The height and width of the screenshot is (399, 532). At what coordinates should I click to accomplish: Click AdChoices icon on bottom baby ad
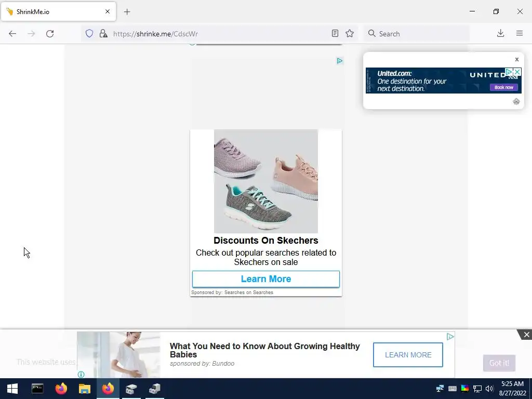[450, 337]
